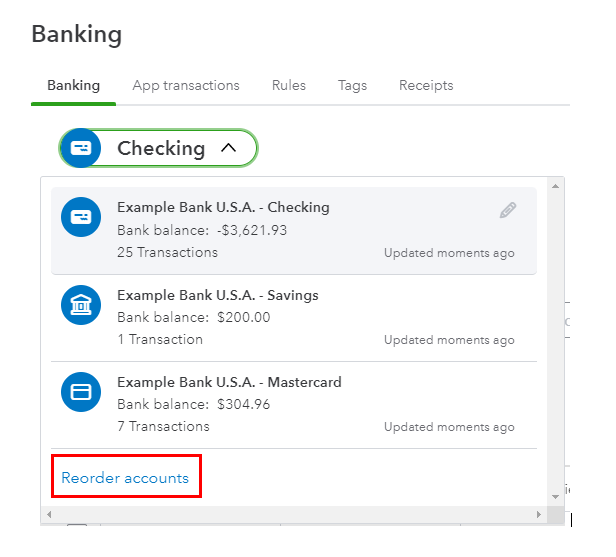This screenshot has width=616, height=557.
Task: Open the Receipts tab
Action: (426, 85)
